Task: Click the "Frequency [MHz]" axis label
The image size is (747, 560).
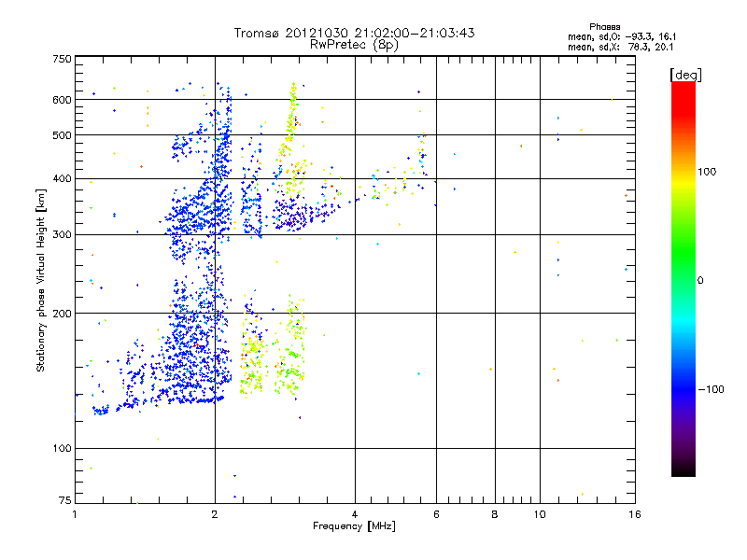Action: pos(354,526)
